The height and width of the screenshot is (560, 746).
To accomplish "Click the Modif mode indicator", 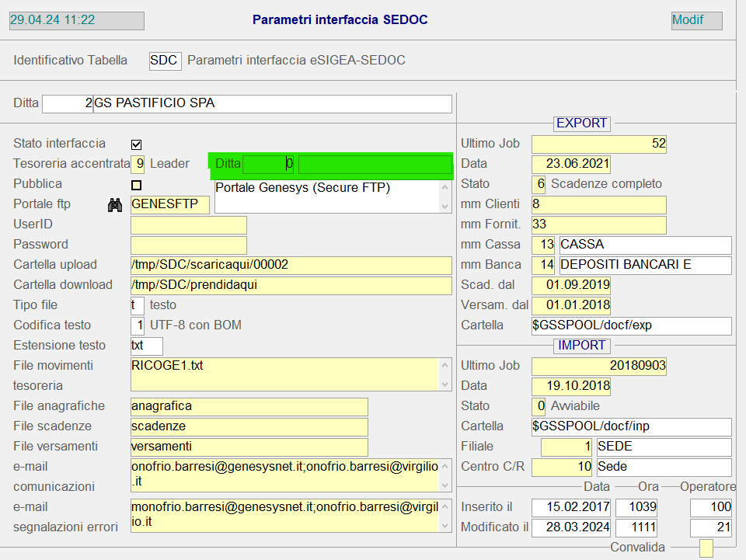I will tap(696, 20).
